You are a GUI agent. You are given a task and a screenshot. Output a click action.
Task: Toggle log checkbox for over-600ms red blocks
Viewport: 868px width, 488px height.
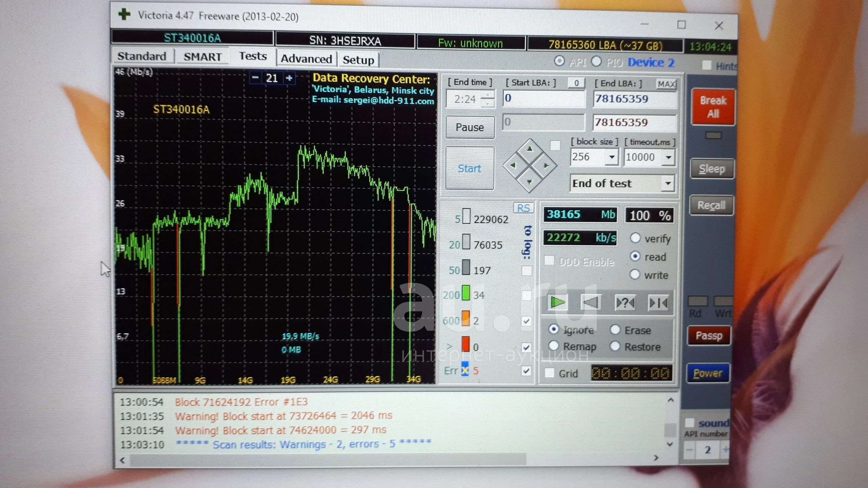pos(526,347)
